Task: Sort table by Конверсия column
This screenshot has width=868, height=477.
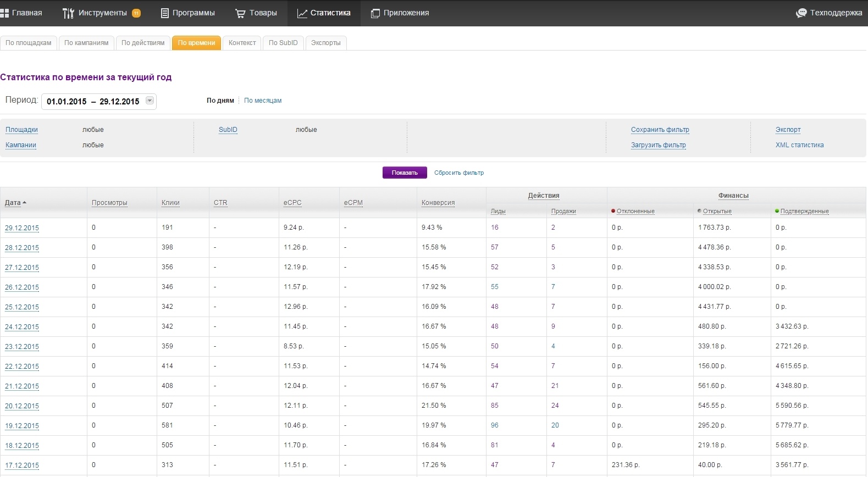Action: pyautogui.click(x=438, y=203)
